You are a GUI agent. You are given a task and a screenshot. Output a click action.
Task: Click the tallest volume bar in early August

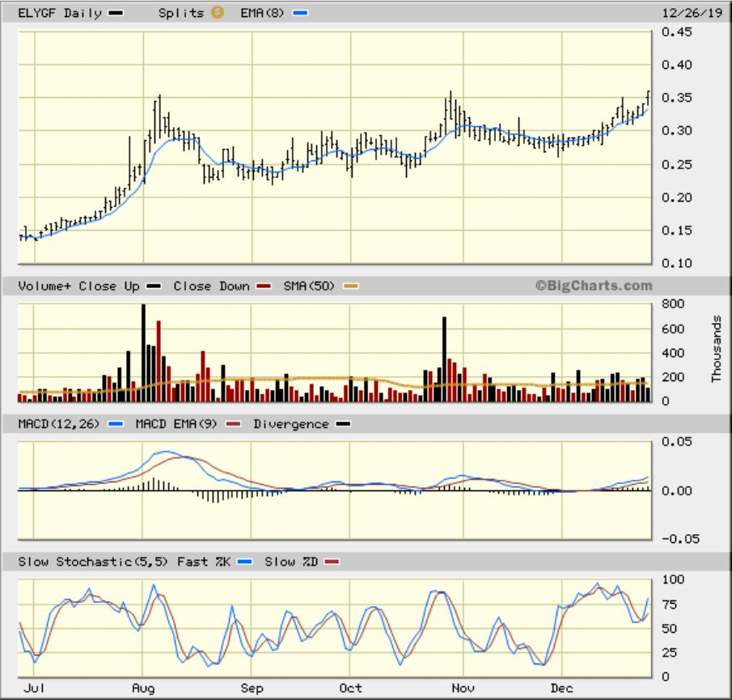(x=144, y=353)
